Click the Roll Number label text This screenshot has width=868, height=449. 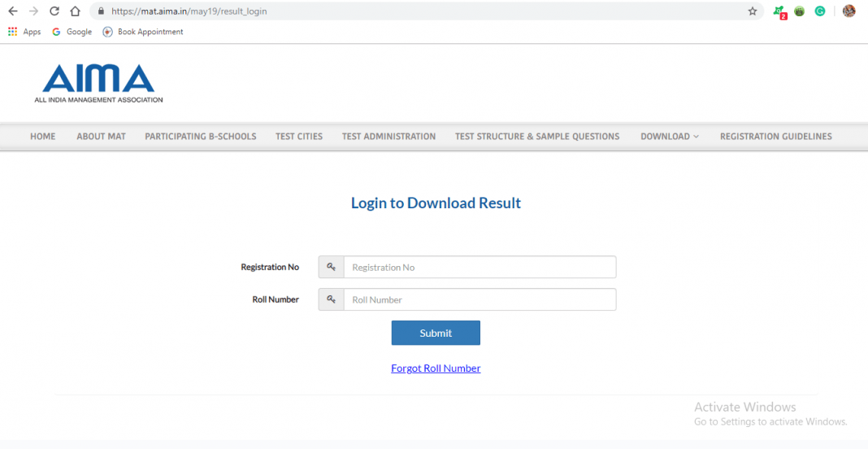coord(276,299)
